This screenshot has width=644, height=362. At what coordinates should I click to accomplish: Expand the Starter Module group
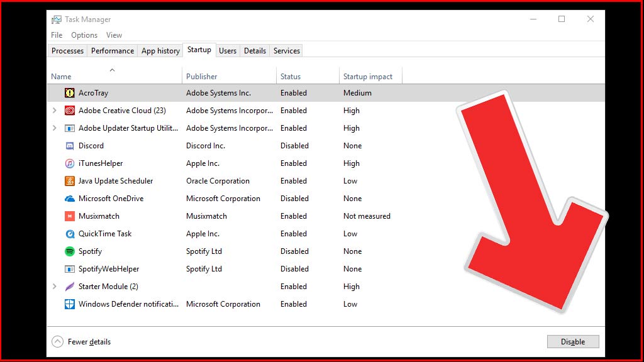click(55, 286)
